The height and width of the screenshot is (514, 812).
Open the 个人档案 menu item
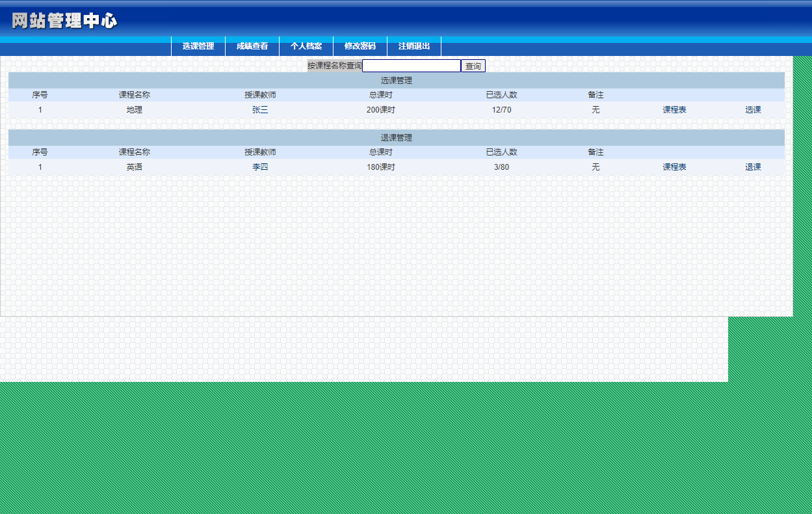click(306, 46)
